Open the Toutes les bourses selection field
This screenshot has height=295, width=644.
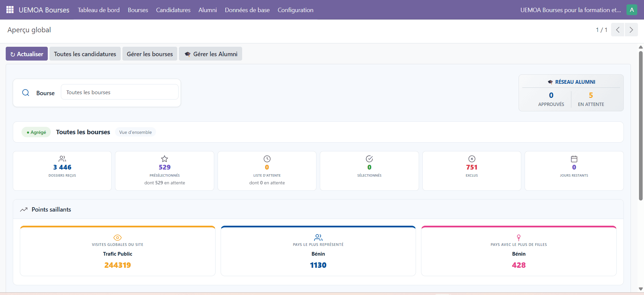(x=119, y=92)
